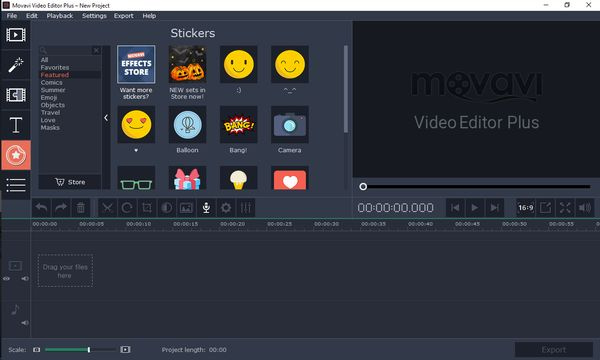Open the Filters magic wand tab
This screenshot has width=600, height=360.
point(16,65)
